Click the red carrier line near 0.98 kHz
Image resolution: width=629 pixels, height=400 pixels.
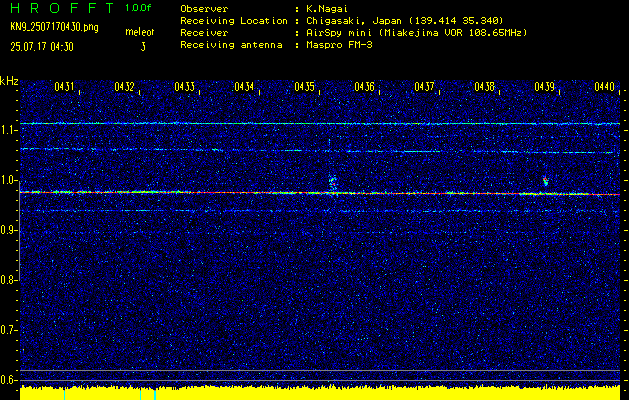pos(320,193)
